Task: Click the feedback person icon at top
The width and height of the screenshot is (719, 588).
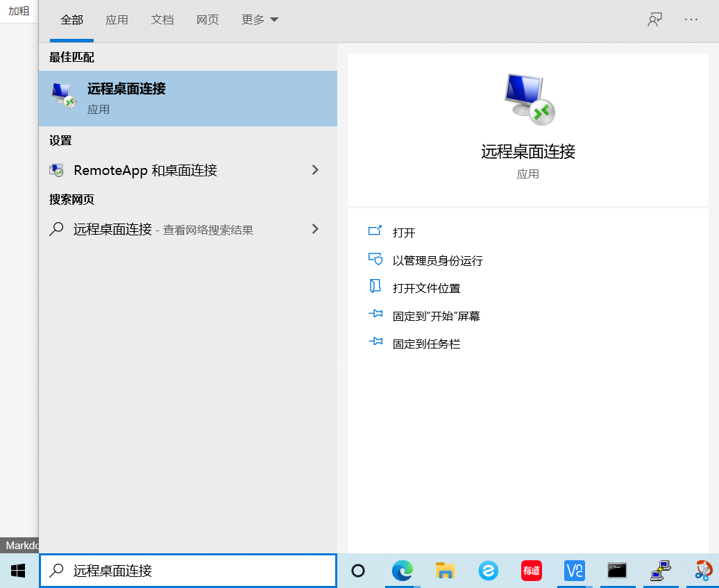Action: pos(655,19)
